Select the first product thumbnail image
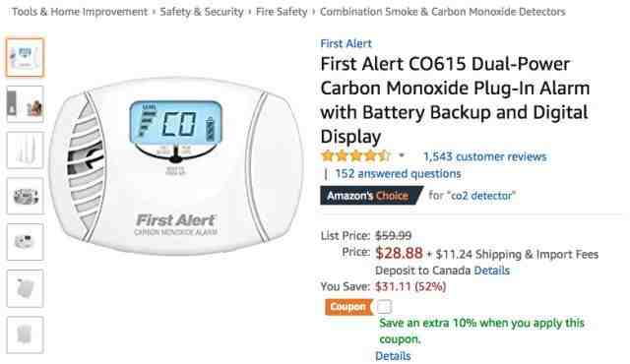Screen dimensions: 630x364 25,58
